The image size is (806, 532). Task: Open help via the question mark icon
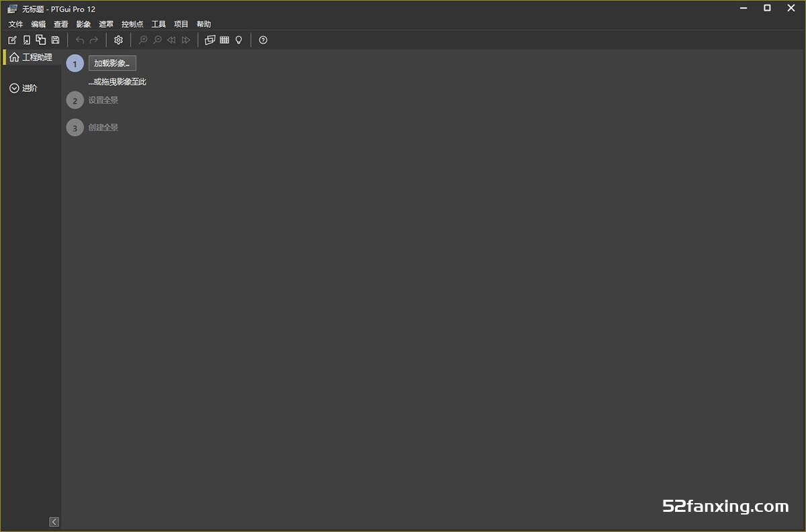click(x=263, y=40)
